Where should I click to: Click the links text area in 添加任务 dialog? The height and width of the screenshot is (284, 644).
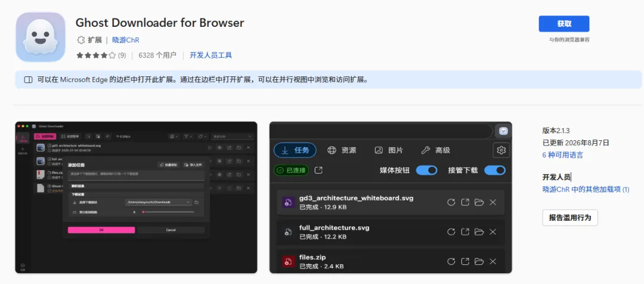(136, 175)
